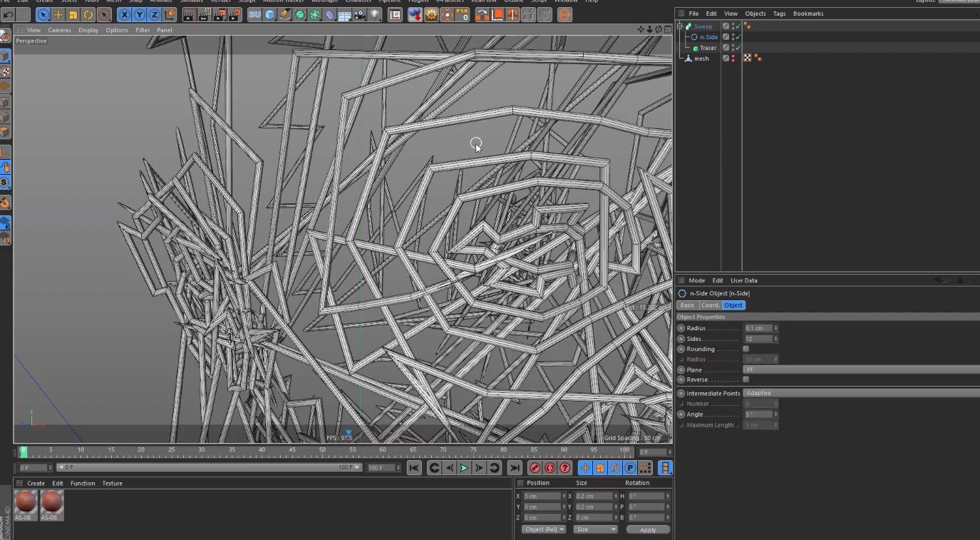
Task: Enable the Reverse checkbox
Action: pos(746,379)
